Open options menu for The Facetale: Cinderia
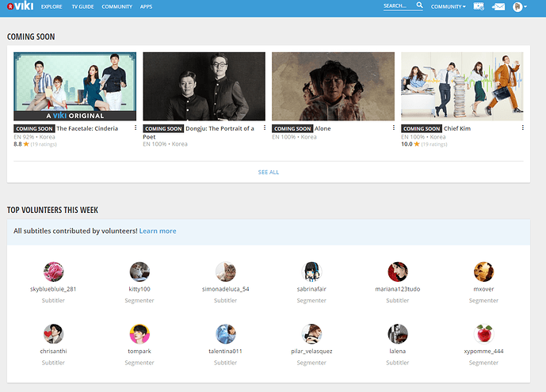Viewport: 546px width, 392px height. pos(135,127)
